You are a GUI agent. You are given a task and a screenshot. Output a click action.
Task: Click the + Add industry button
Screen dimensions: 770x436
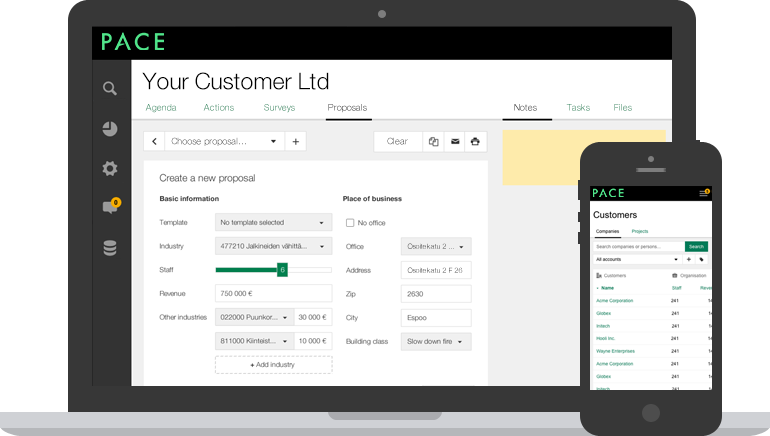[x=274, y=365]
